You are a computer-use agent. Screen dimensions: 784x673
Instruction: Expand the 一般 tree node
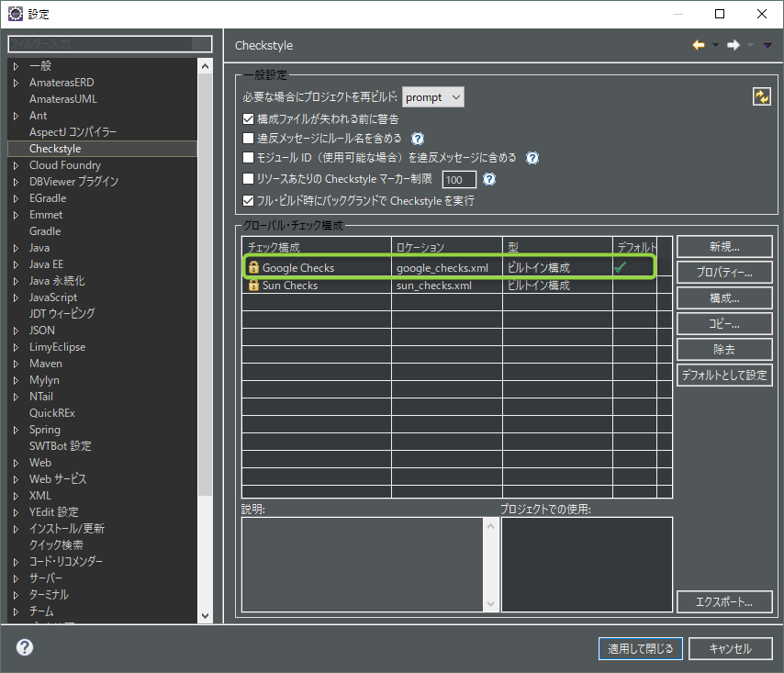[16, 66]
